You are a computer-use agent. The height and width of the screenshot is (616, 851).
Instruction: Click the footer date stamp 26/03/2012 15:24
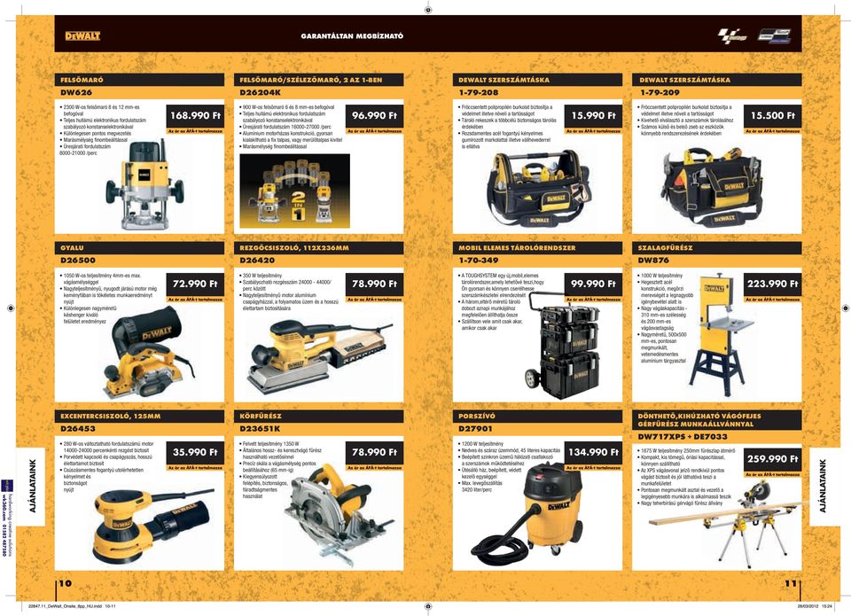click(x=816, y=606)
